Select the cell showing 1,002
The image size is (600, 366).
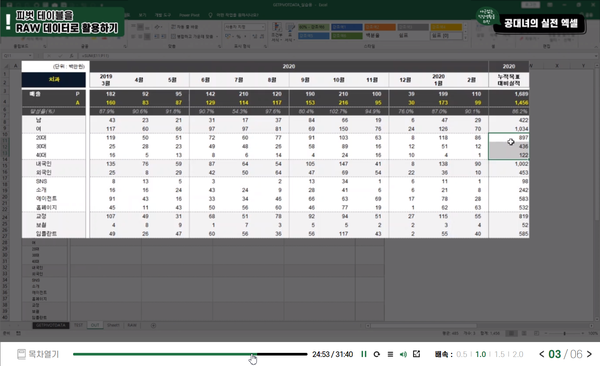click(509, 164)
